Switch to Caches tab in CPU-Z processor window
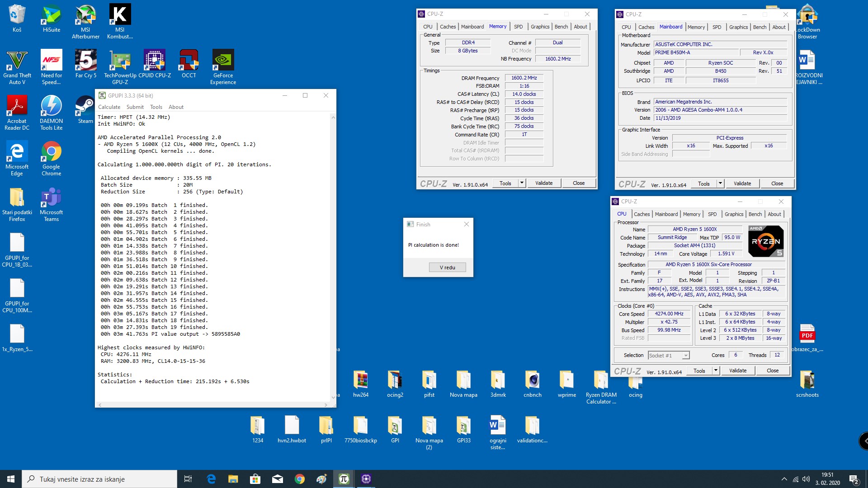The image size is (868, 488). coord(642,214)
